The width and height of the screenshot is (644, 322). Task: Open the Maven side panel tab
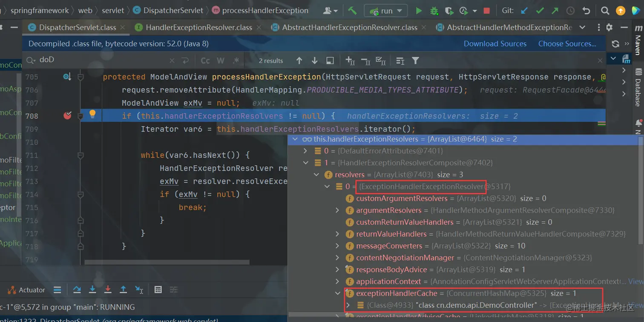pyautogui.click(x=638, y=40)
